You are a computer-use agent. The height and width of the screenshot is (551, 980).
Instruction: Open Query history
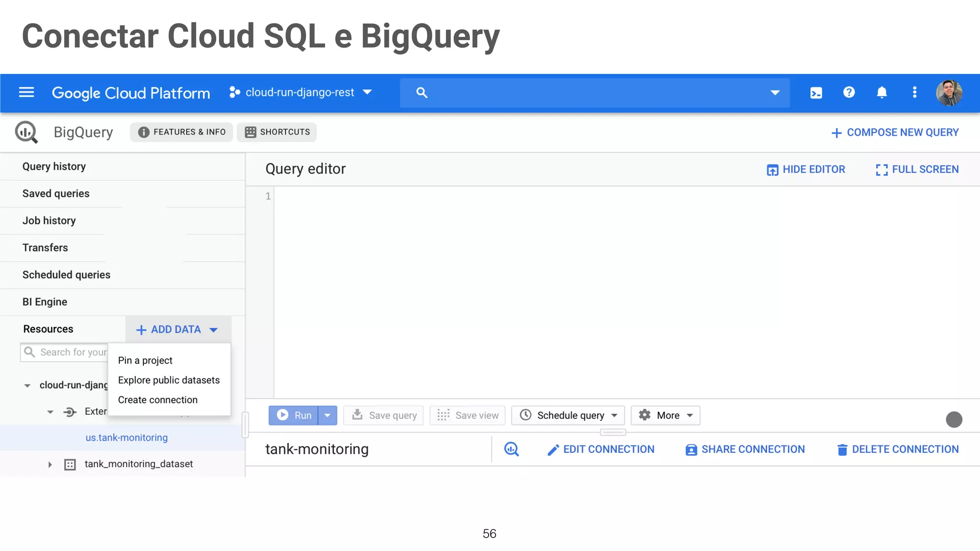[122, 166]
